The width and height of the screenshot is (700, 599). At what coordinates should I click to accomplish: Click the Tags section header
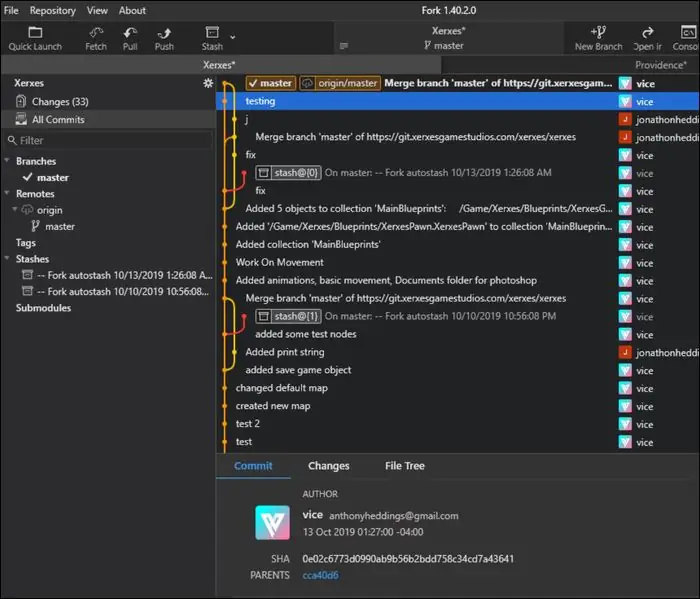[26, 243]
